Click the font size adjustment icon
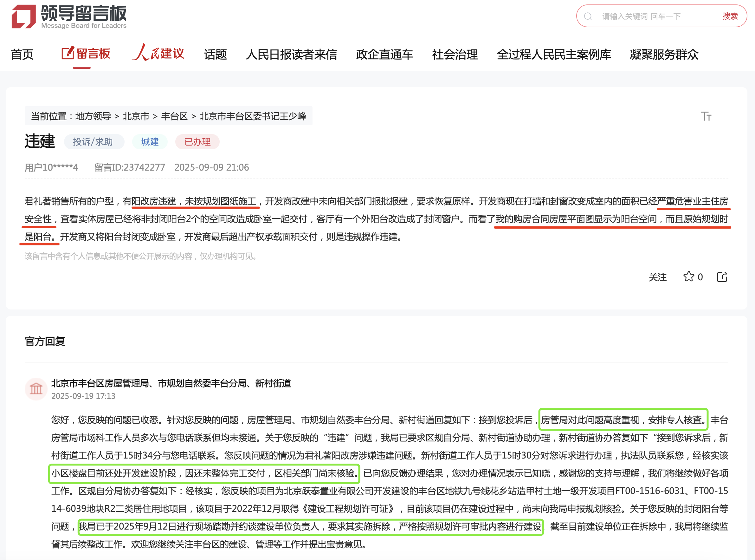This screenshot has width=755, height=560. click(x=706, y=116)
